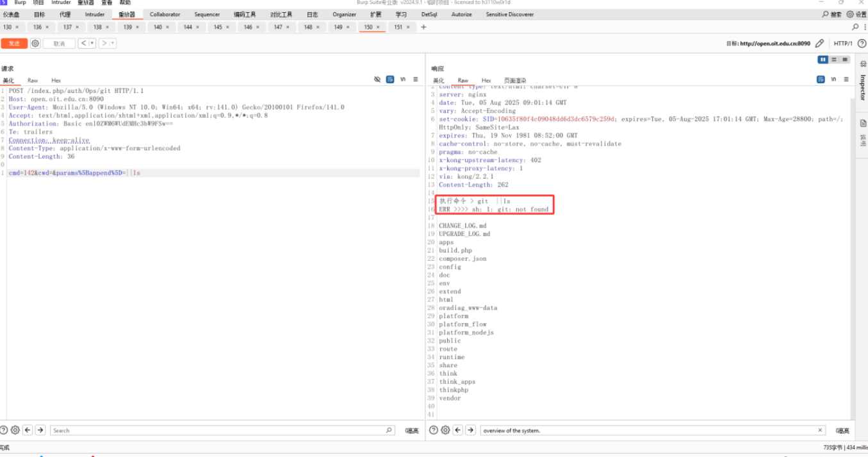Clear the response search text with X
Screen dimensions: 868x457
coord(820,430)
